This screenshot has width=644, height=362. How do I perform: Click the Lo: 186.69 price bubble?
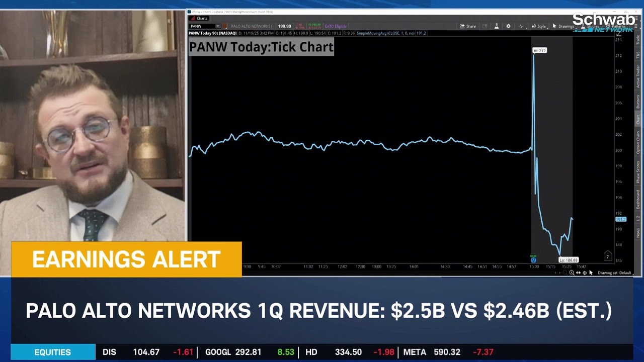569,260
